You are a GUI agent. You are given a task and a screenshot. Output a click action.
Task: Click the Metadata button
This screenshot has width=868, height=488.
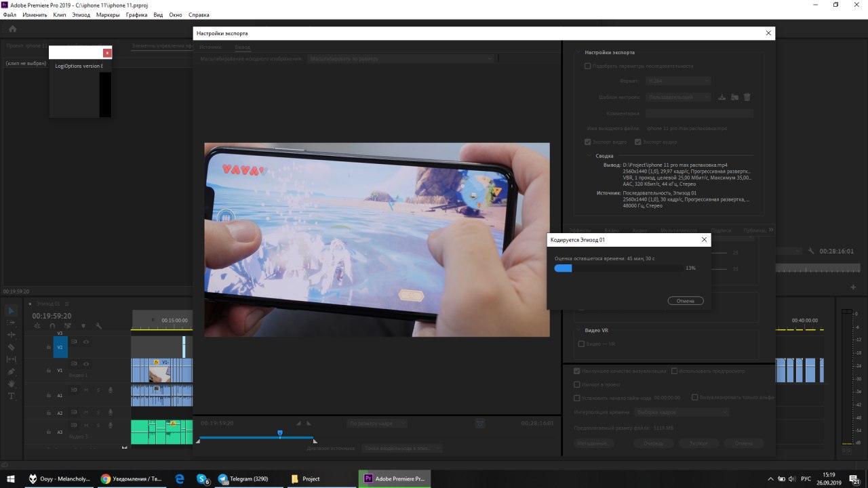(x=595, y=443)
